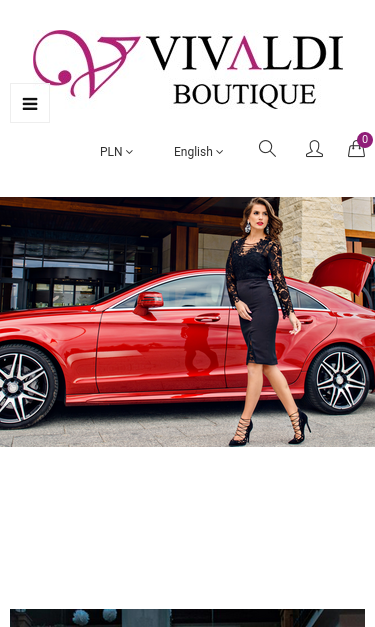Open search with magnifier icon
The height and width of the screenshot is (627, 375).
pyautogui.click(x=267, y=148)
